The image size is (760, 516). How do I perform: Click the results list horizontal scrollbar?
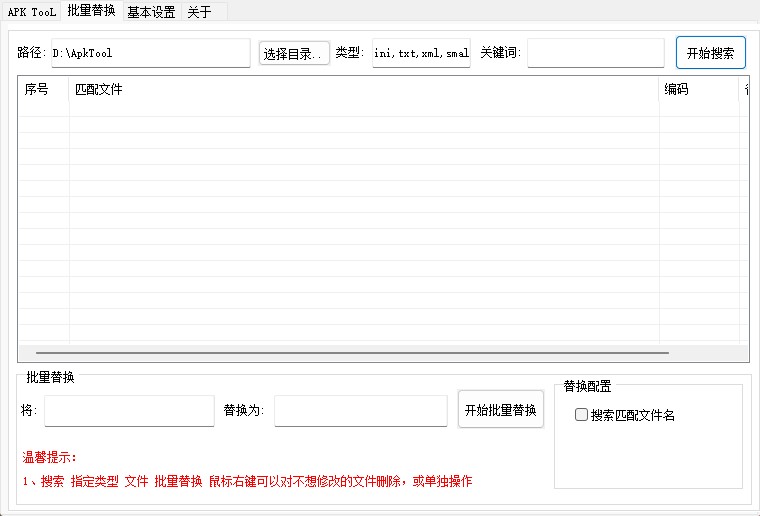(x=352, y=353)
